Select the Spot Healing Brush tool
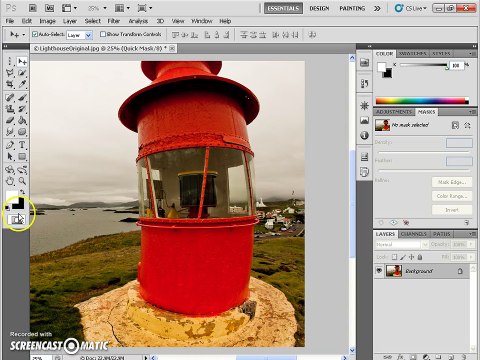Viewport: 480px width, 360px height. 10,98
